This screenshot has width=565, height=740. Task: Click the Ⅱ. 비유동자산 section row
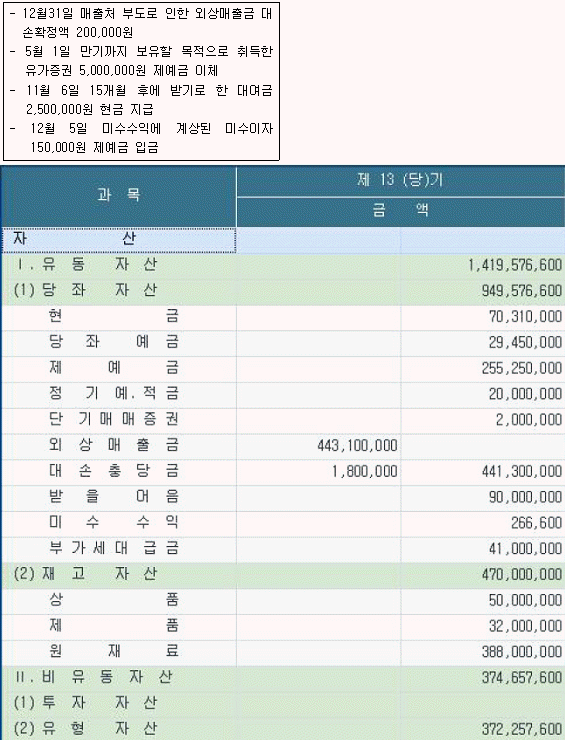[283, 678]
